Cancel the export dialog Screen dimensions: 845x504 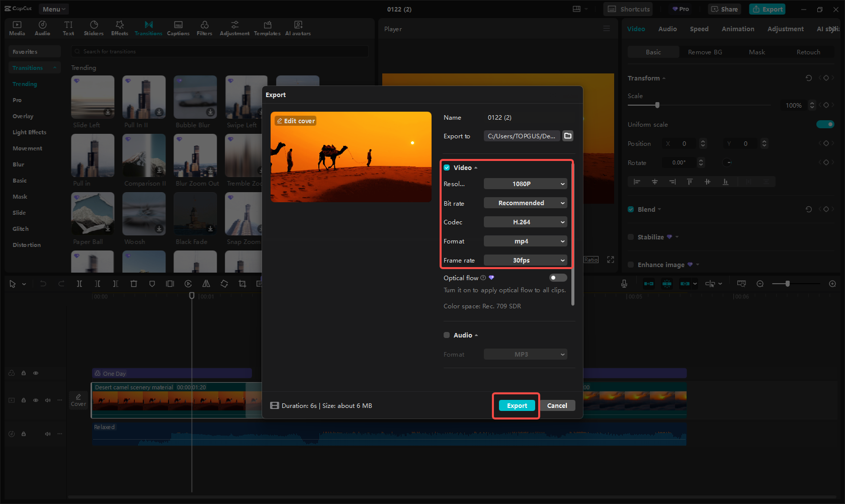coord(557,406)
